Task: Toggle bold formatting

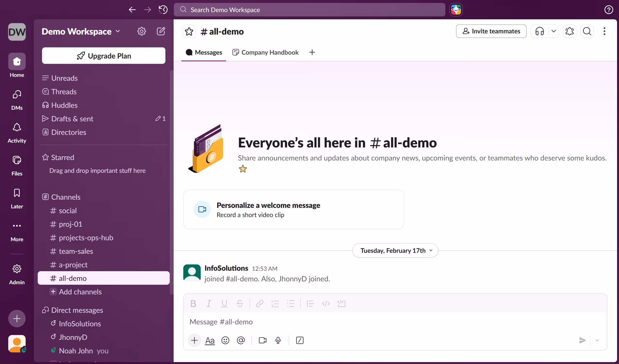Action: coord(193,304)
